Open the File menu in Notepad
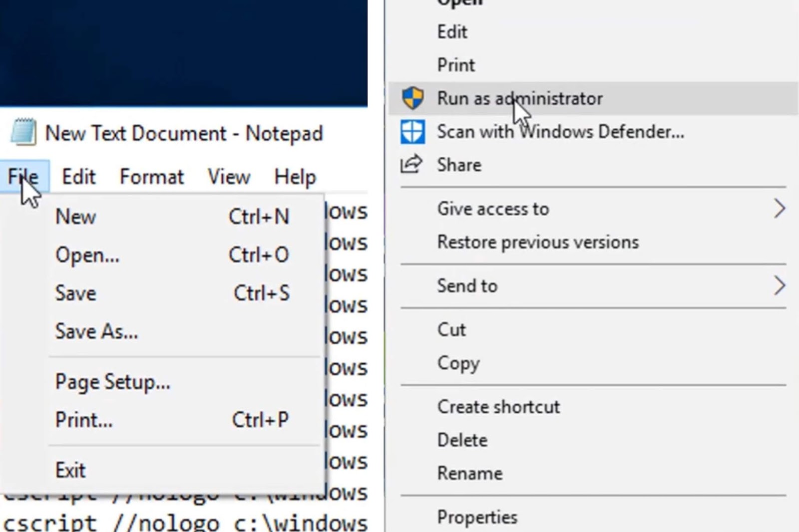Image resolution: width=799 pixels, height=532 pixels. 24,177
